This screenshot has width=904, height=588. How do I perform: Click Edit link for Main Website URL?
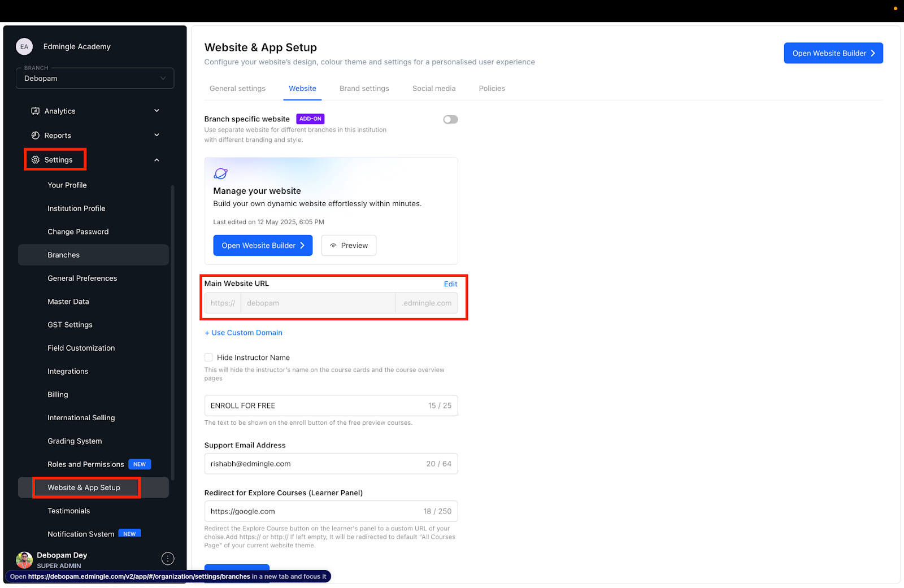(x=450, y=284)
